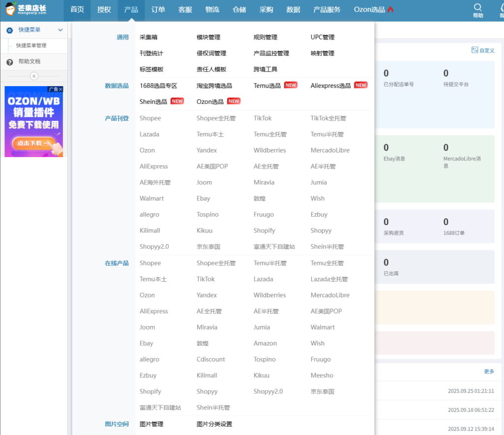Open the 订单 top navigation menu
This screenshot has width=504, height=435.
click(x=158, y=9)
